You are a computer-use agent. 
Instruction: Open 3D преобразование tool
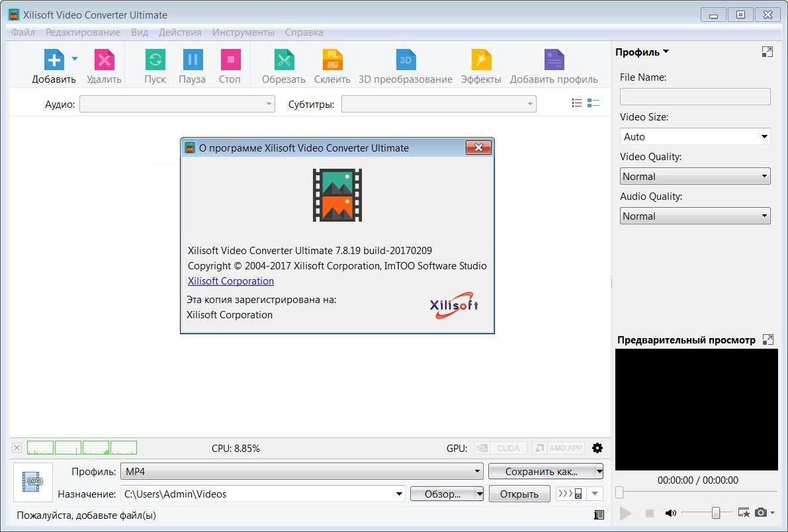[x=406, y=60]
